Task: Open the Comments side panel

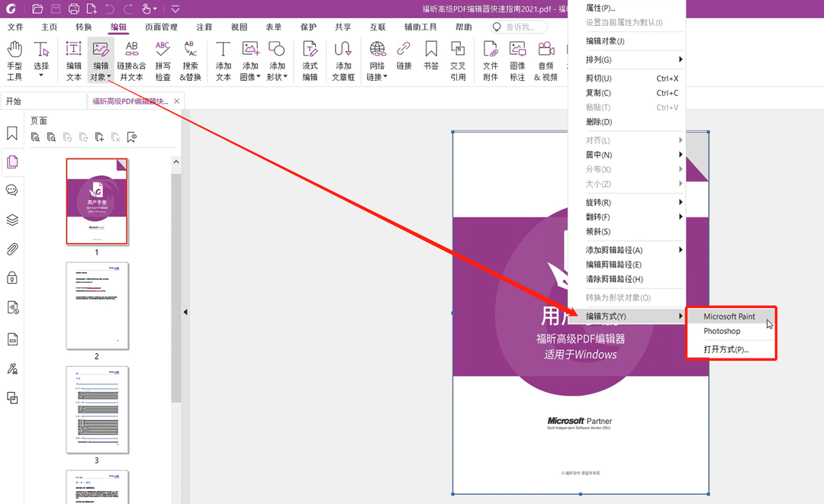Action: (12, 190)
